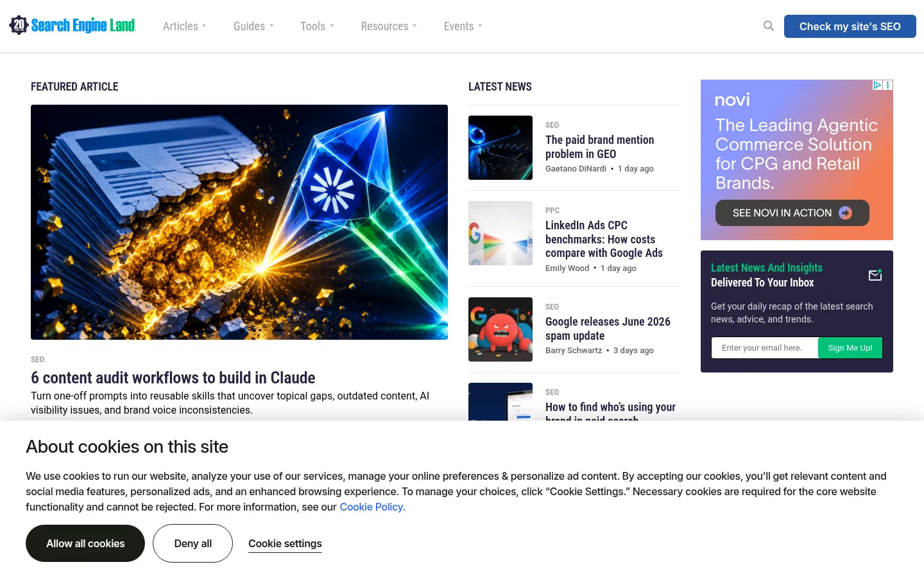Open 6 content audit workflows headline
The image size is (924, 578).
(173, 378)
